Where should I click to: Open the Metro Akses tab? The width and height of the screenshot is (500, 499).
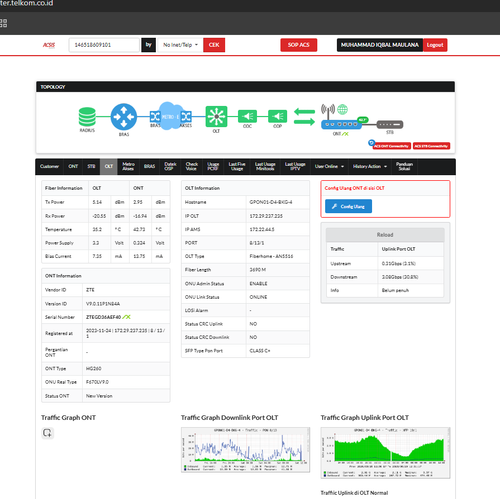click(128, 166)
